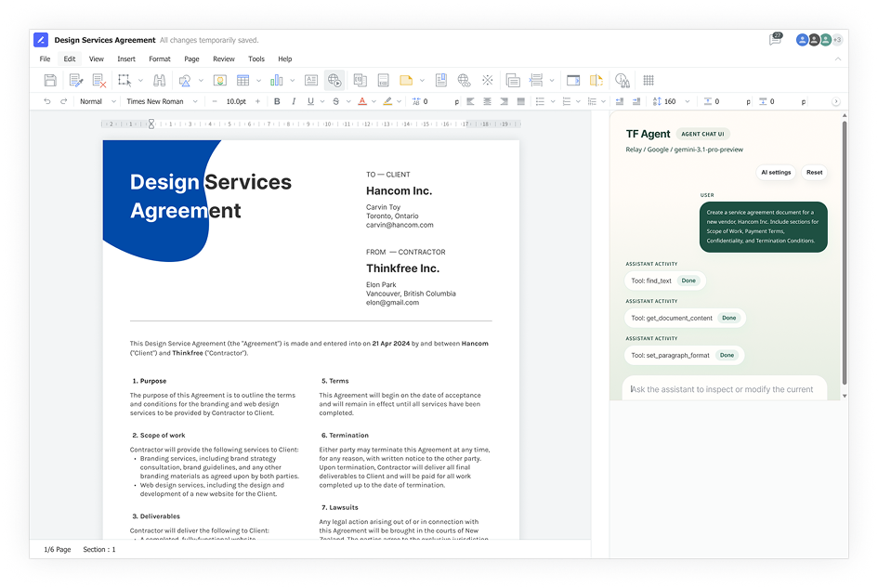
Task: Decrease the font size with the minus button
Action: point(215,101)
